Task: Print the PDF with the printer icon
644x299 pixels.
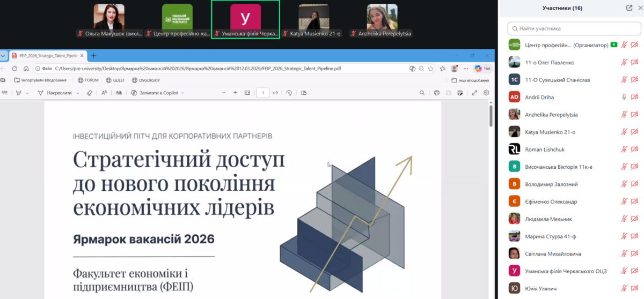Action: pos(436,93)
